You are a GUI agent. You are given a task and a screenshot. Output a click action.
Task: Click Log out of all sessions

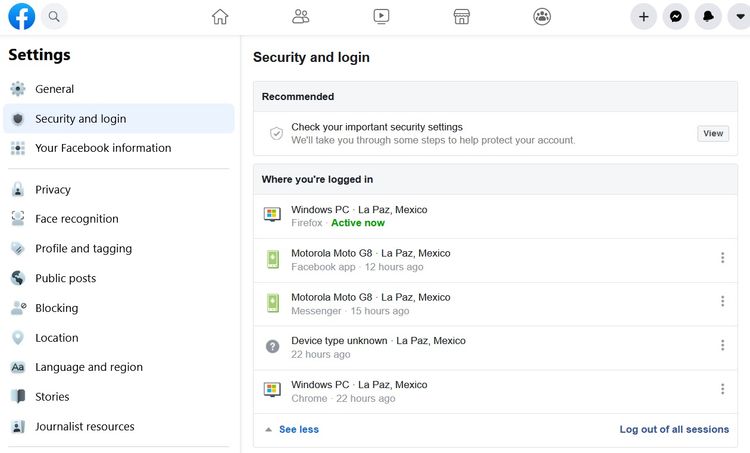pyautogui.click(x=674, y=430)
